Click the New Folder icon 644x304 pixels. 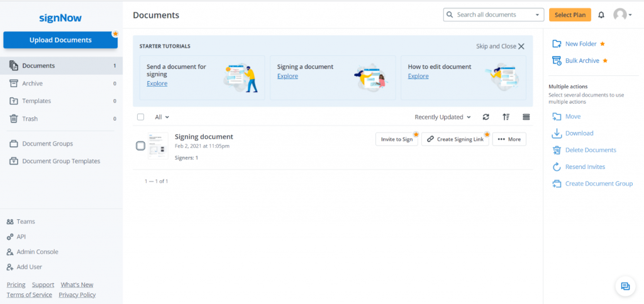click(557, 44)
